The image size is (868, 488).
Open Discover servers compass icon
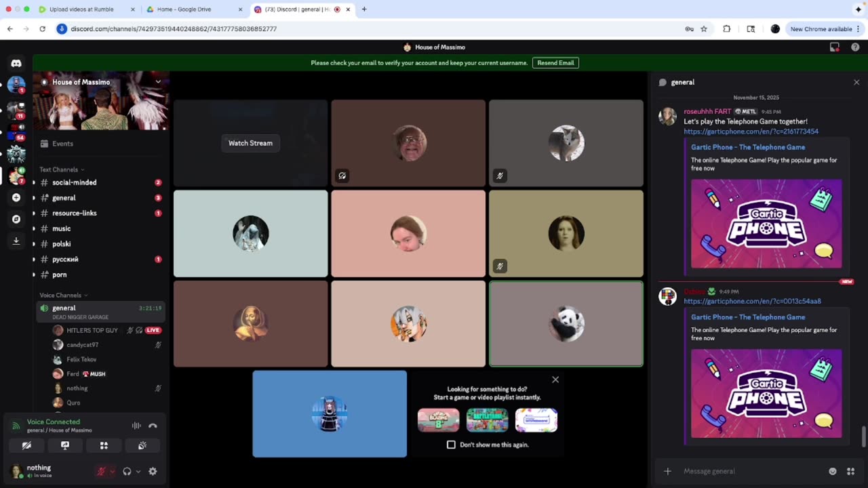[16, 219]
